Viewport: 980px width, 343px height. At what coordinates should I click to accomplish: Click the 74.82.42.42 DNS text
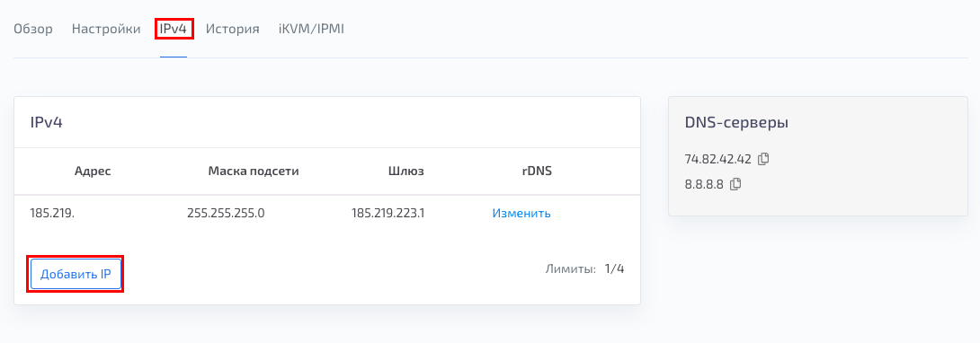point(718,159)
